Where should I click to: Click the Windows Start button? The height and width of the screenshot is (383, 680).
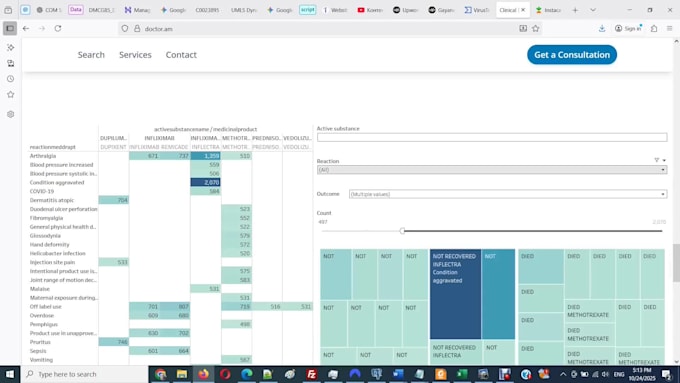click(10, 374)
